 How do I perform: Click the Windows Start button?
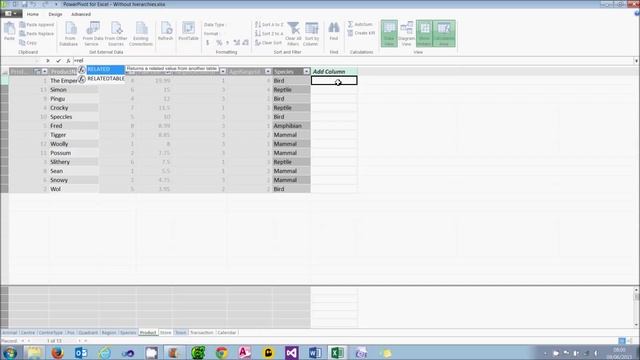[x=10, y=352]
